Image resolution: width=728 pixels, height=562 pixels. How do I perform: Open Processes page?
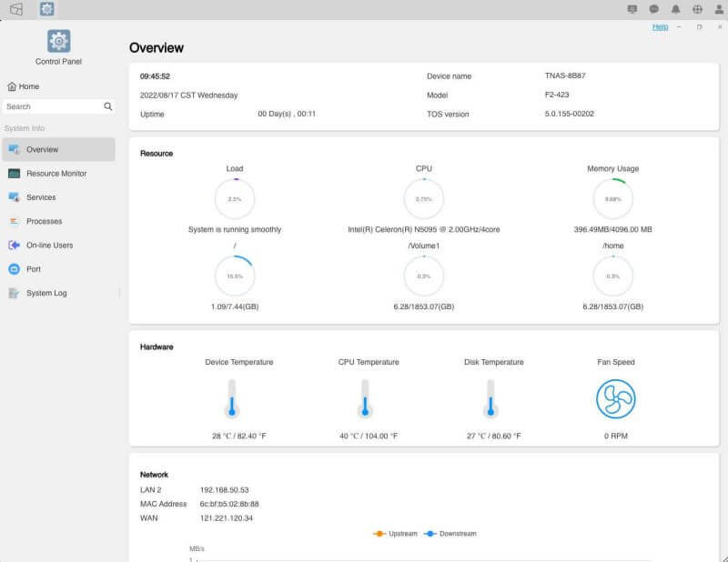[58, 221]
